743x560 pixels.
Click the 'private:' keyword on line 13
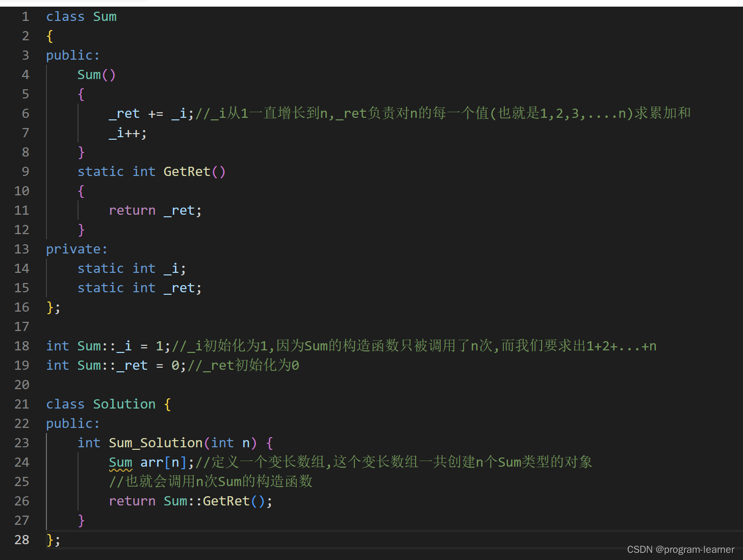(x=77, y=249)
